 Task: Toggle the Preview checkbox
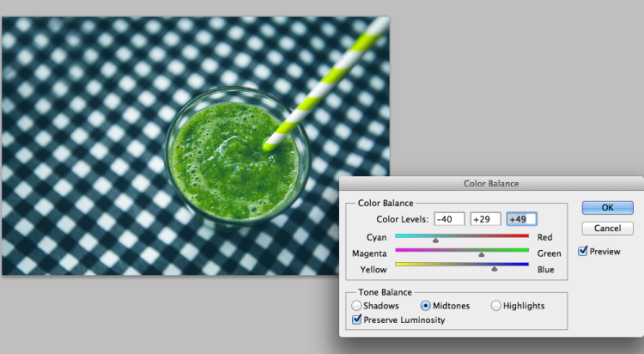tap(583, 251)
